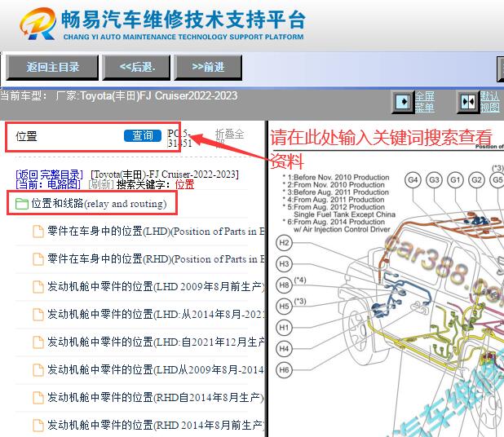Click connector marker H1 in diagram

[284, 328]
